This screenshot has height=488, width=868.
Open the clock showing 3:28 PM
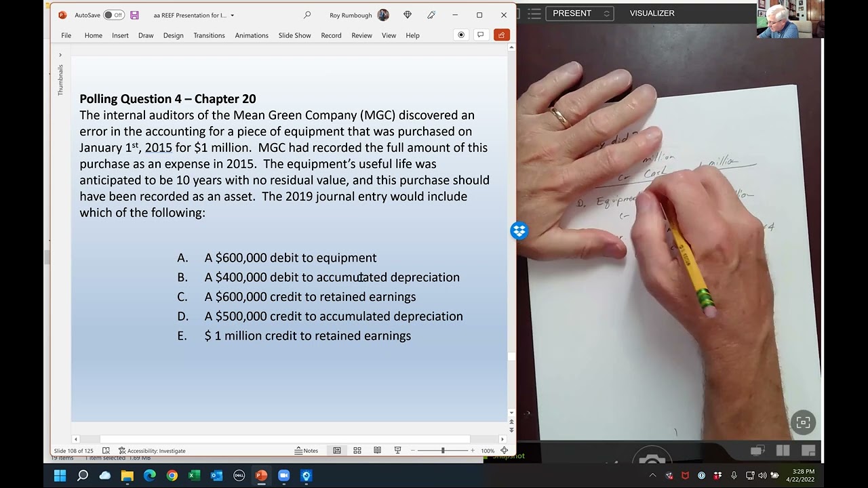804,476
